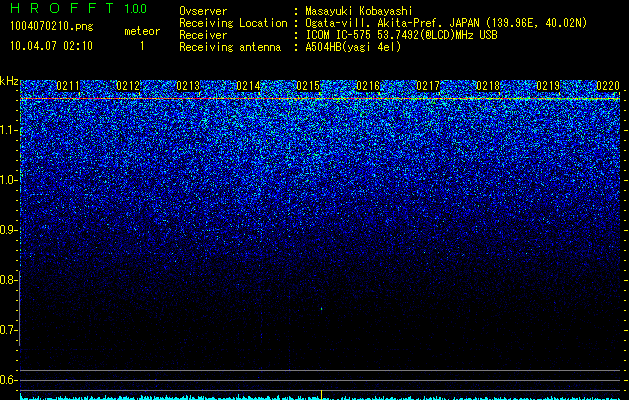Viewport: 629px width, 400px height.
Task: Click the HROFFT title text
Action: point(62,8)
